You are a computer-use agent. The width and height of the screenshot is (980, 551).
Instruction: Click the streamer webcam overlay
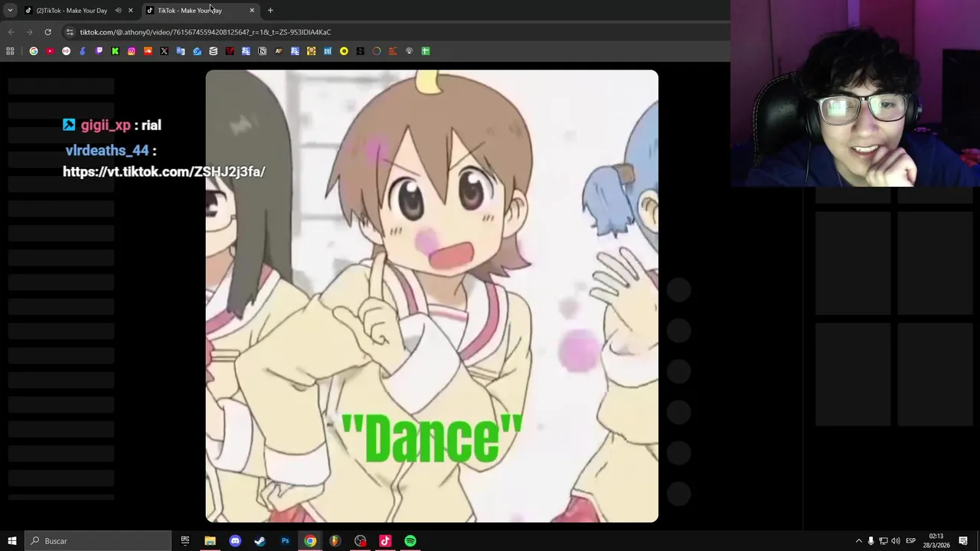tap(855, 93)
